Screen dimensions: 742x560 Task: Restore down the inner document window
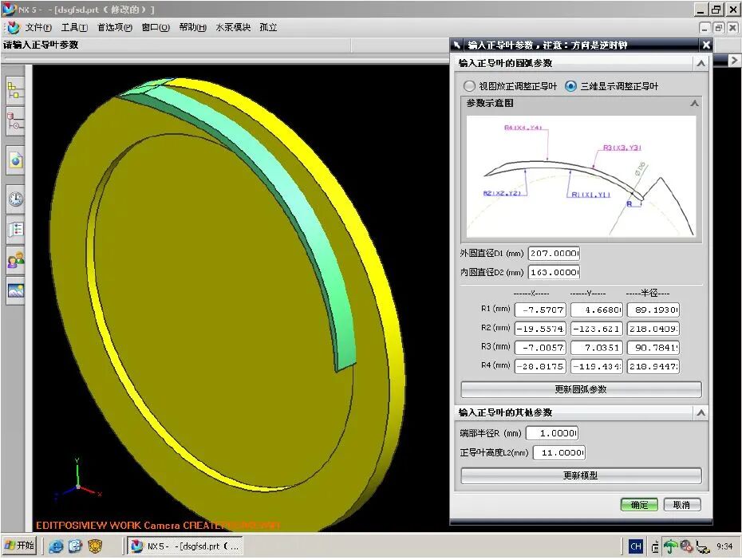point(718,28)
